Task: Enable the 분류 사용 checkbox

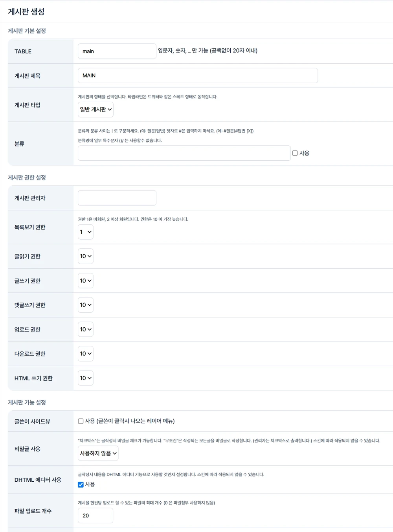Action: 295,153
